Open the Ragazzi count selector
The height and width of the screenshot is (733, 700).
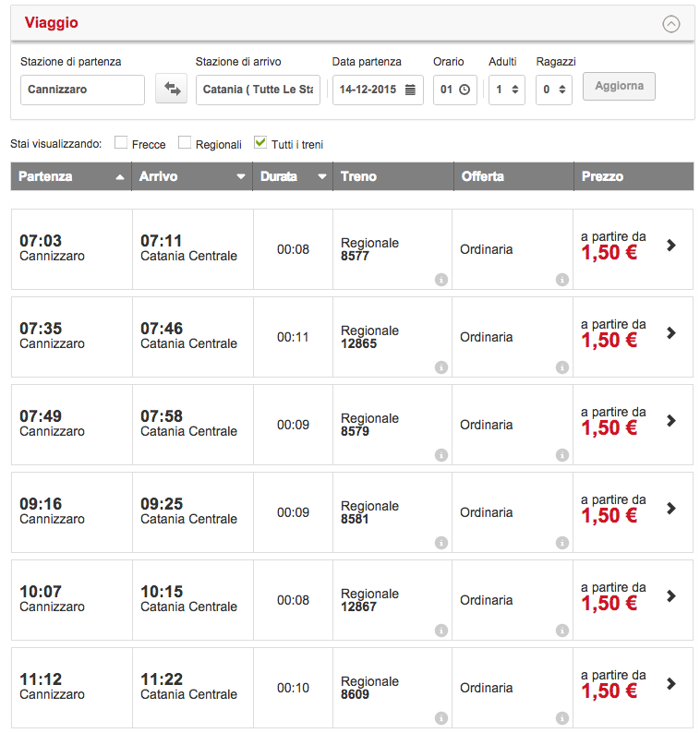point(554,90)
